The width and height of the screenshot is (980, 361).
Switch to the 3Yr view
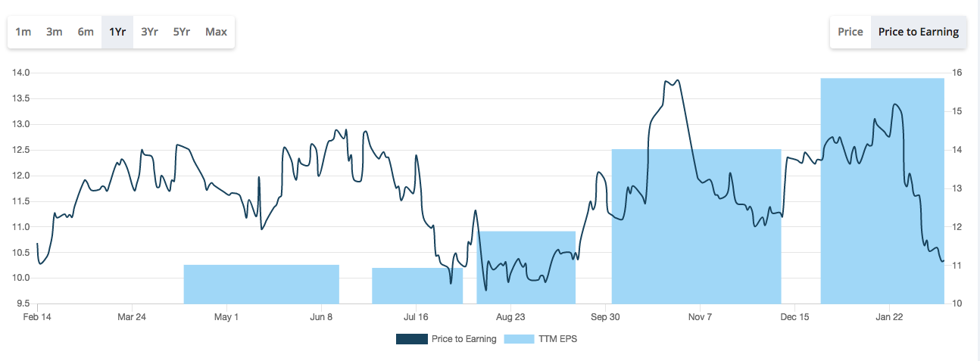pyautogui.click(x=149, y=32)
